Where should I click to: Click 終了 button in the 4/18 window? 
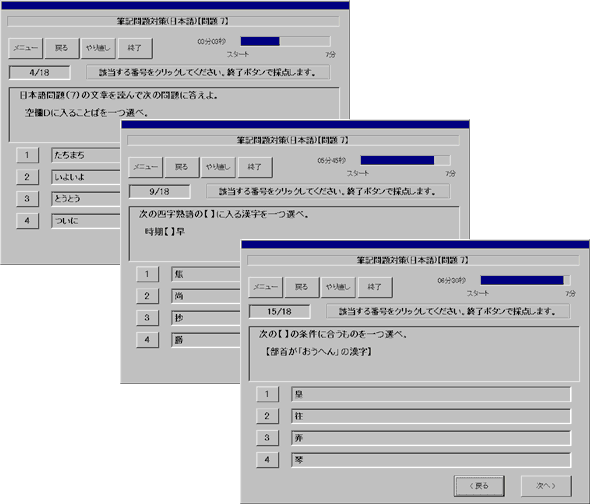(x=135, y=48)
